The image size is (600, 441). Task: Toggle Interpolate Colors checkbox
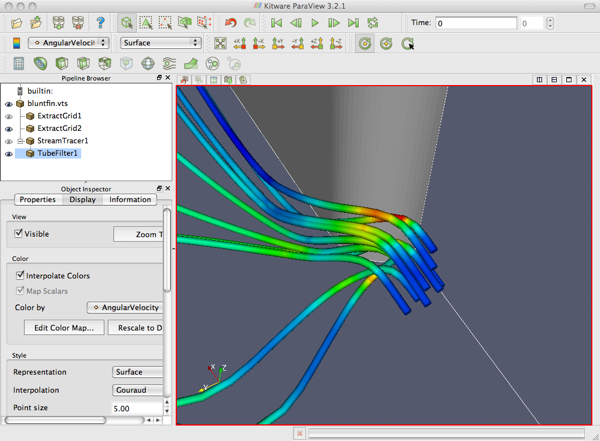20,275
